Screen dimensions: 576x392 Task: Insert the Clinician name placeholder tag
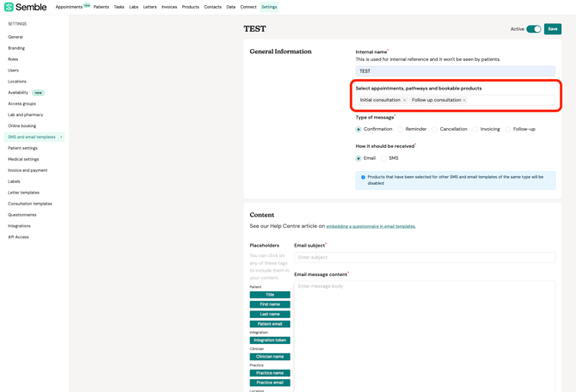(x=270, y=357)
